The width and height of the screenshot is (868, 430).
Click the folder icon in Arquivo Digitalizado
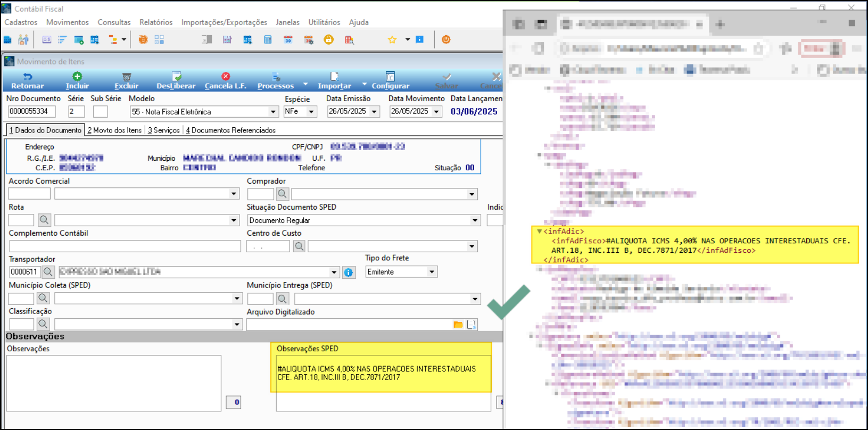click(x=458, y=324)
